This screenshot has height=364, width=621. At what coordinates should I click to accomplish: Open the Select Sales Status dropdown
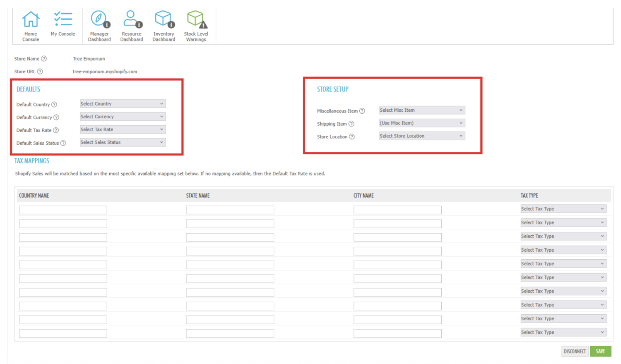[x=123, y=142]
